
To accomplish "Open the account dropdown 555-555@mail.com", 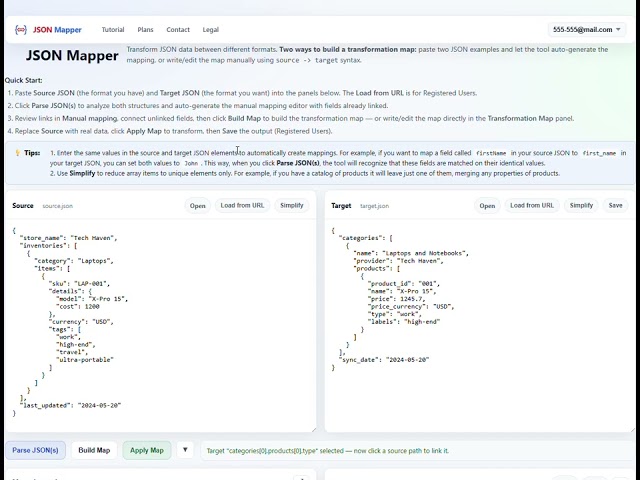I will (x=587, y=29).
